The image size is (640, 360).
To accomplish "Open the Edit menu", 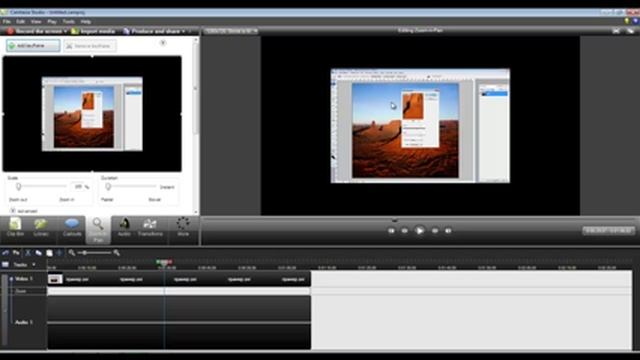I will 20,22.
